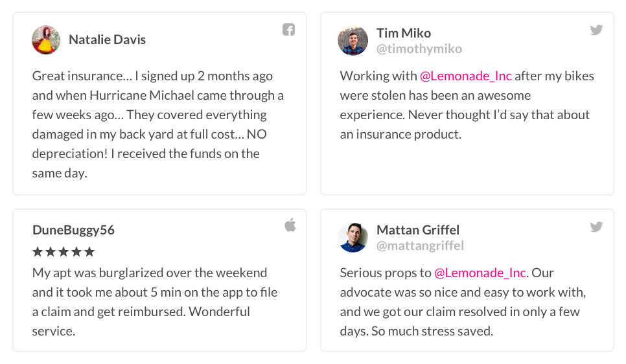Open the @mattangriffel Twitter handle
The width and height of the screenshot is (626, 364).
[x=420, y=246]
